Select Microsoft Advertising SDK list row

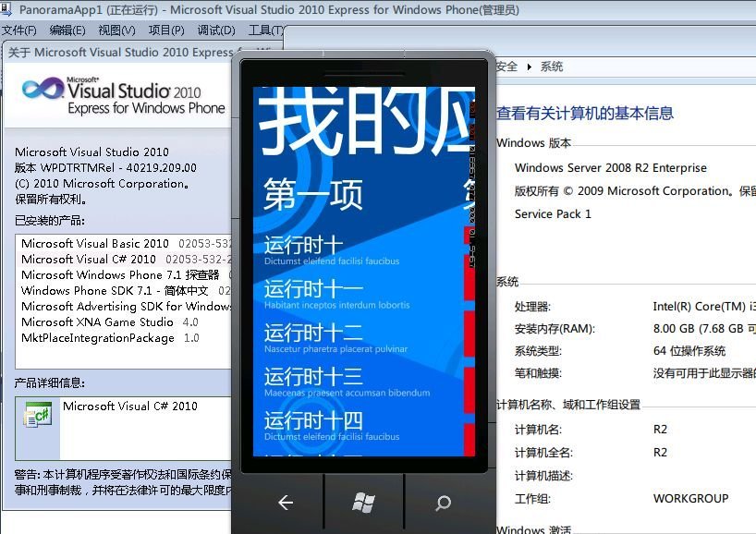point(124,307)
